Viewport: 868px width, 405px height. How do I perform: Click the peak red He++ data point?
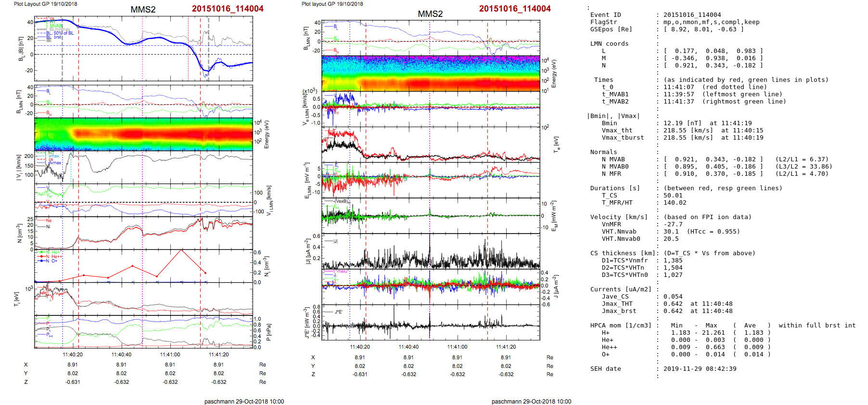181,250
